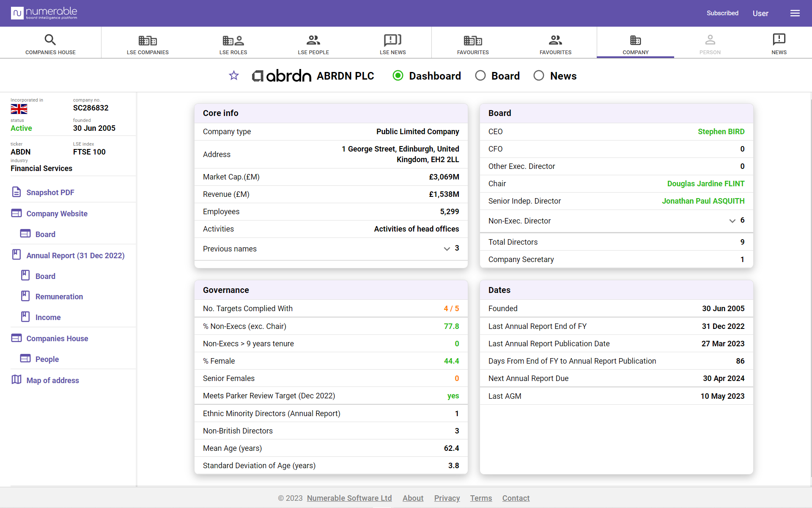
Task: Click the Last AGM 10 May 2023 date
Action: point(722,396)
